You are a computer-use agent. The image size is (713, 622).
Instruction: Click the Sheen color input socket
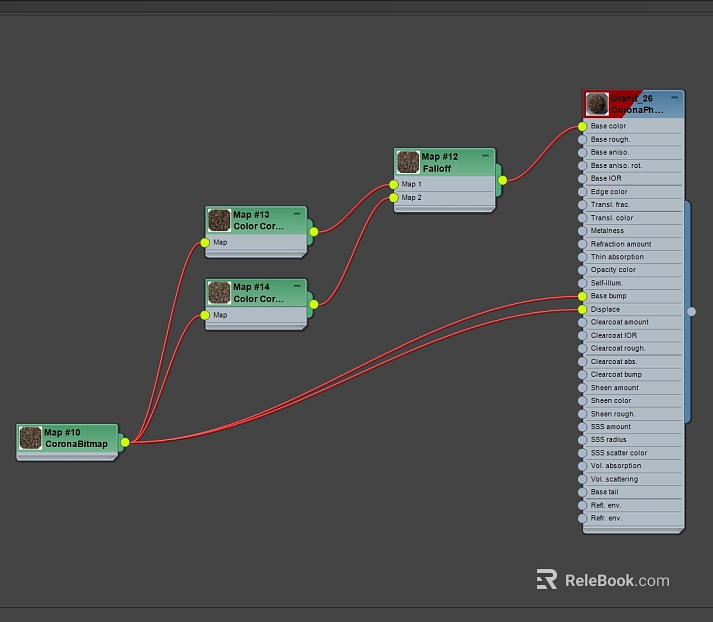(582, 401)
